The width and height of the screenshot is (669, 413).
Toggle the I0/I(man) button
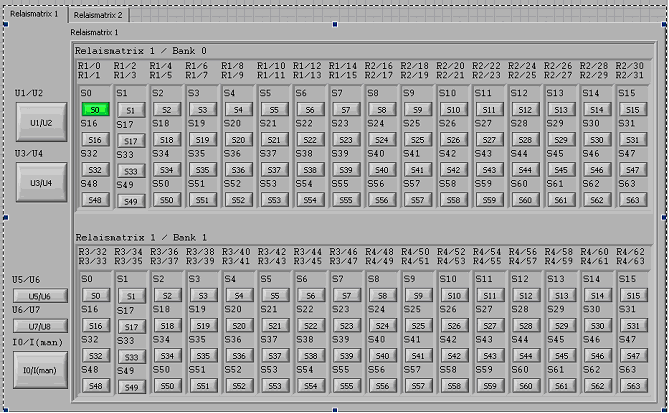[40, 370]
